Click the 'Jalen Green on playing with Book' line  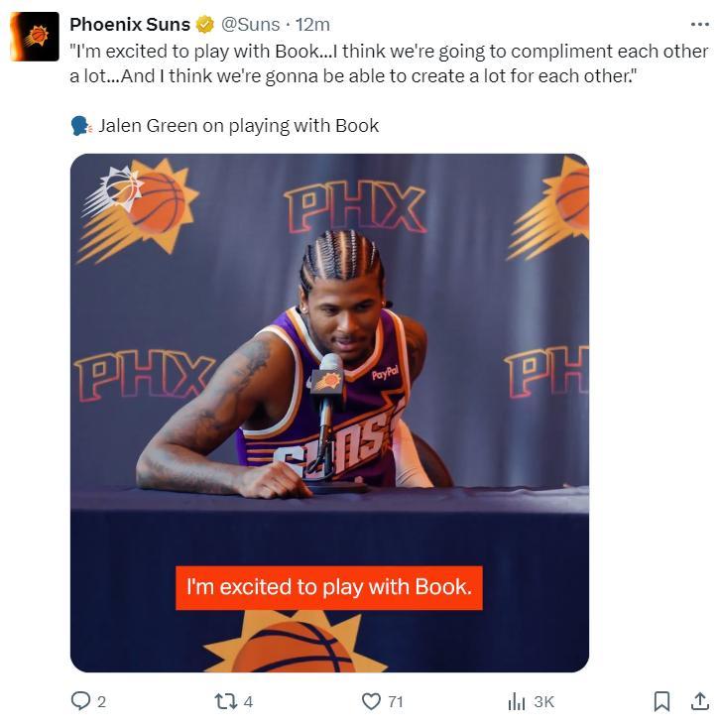pyautogui.click(x=239, y=126)
